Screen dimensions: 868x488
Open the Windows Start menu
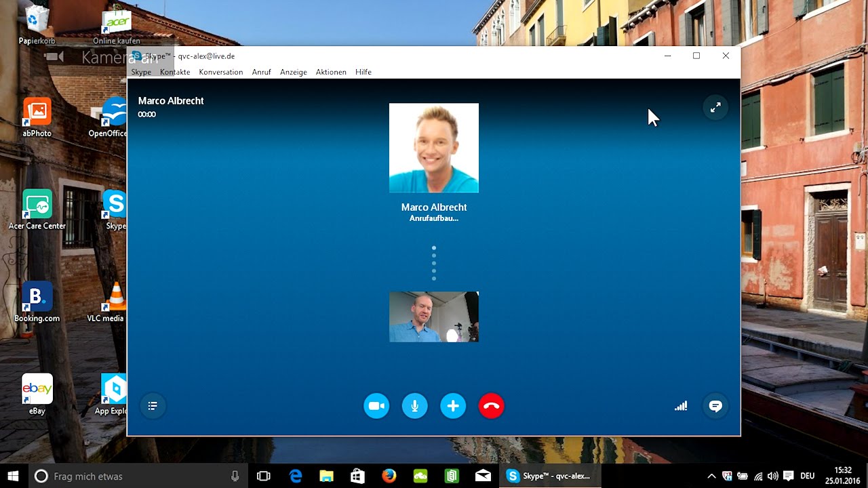pyautogui.click(x=14, y=476)
